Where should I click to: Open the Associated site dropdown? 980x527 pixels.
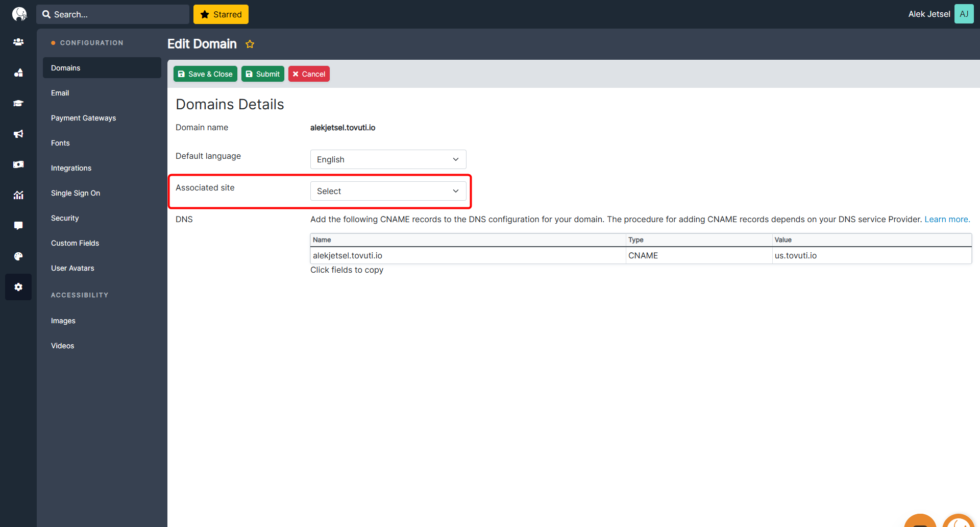tap(388, 191)
